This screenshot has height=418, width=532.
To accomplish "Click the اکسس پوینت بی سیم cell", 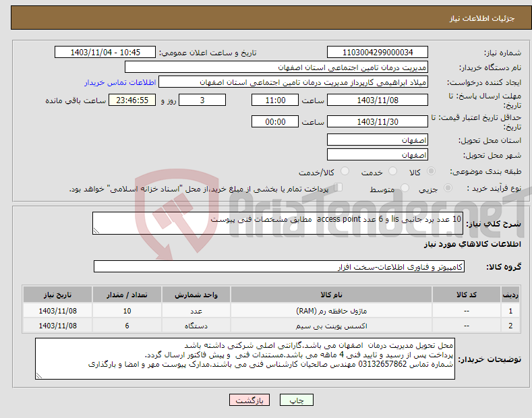I will point(331,326).
